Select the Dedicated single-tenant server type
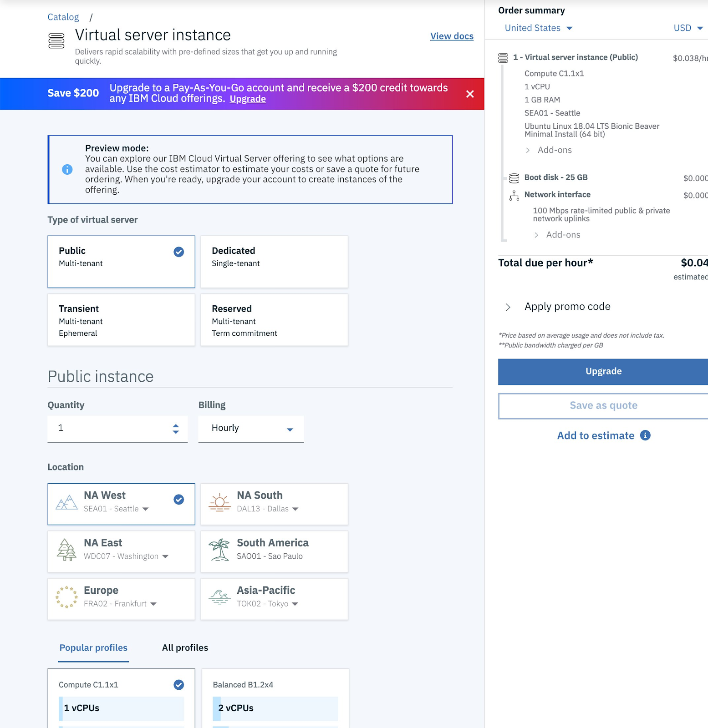The width and height of the screenshot is (708, 728). tap(275, 262)
